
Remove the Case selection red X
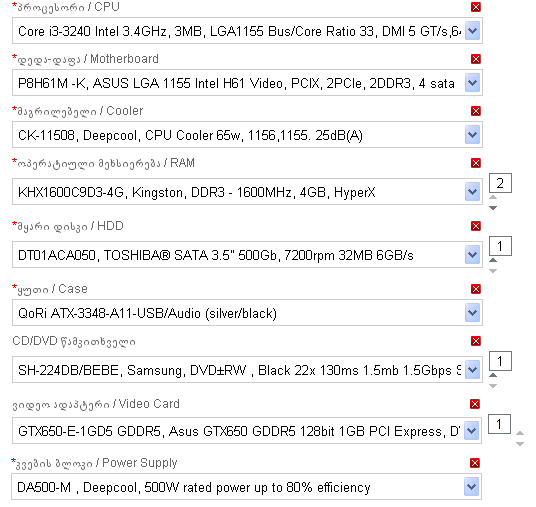coord(475,289)
